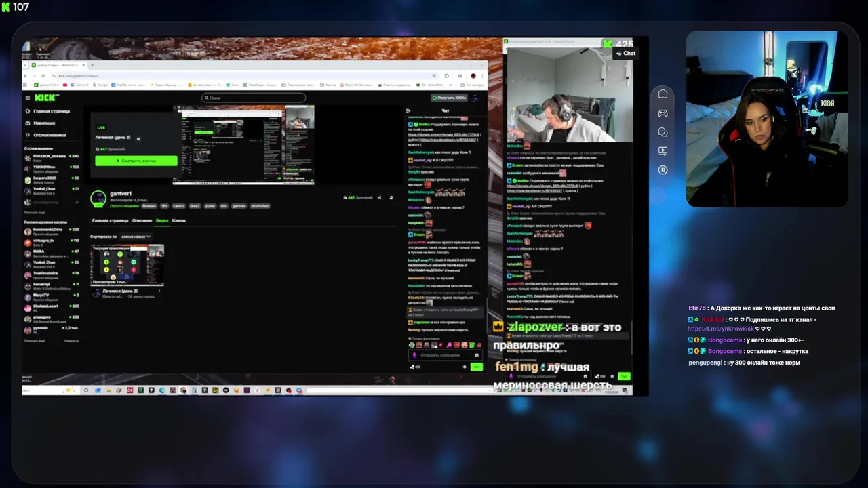Viewport: 868px width, 488px height.
Task: Open MarysTV recommended channel
Action: tap(52, 296)
